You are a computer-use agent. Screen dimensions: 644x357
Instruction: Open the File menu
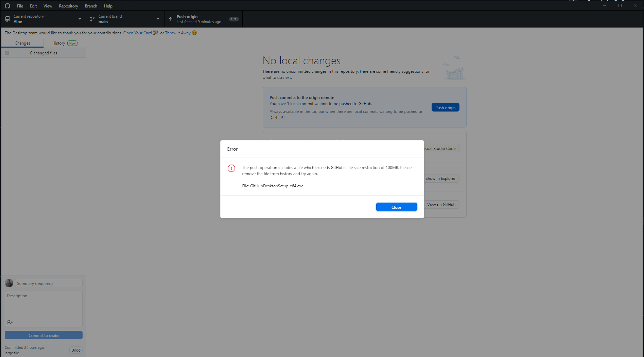(20, 6)
